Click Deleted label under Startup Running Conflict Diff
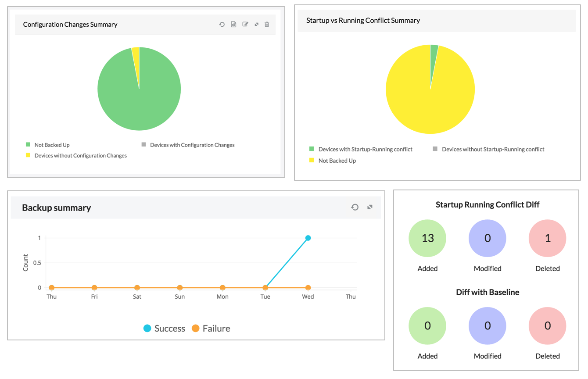Screen dimensions: 588x379 point(548,268)
